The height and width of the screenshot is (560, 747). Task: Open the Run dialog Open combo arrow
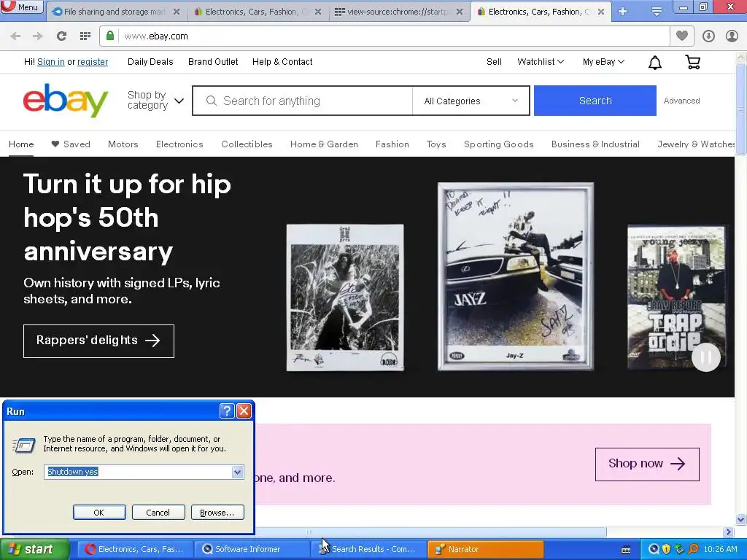pos(237,472)
